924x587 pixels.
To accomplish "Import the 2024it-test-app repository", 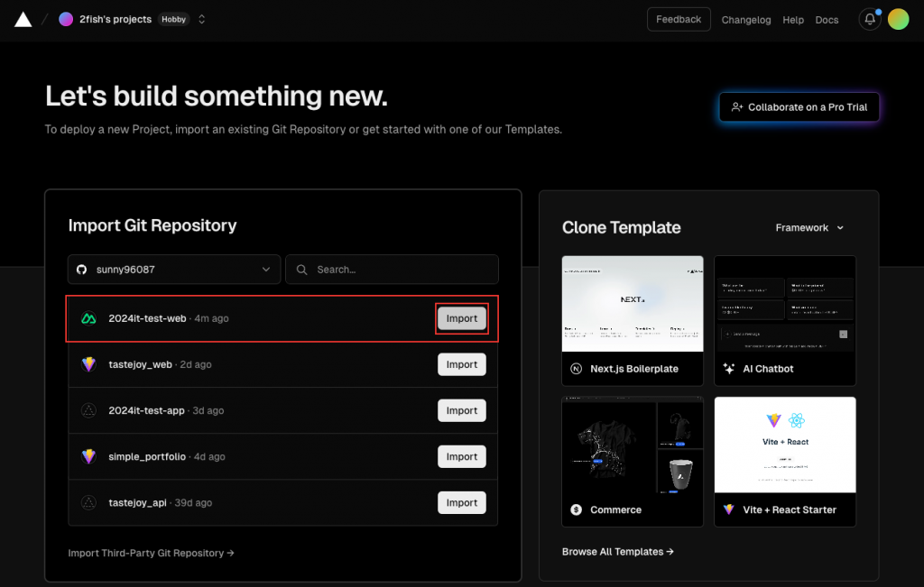I will tap(462, 410).
